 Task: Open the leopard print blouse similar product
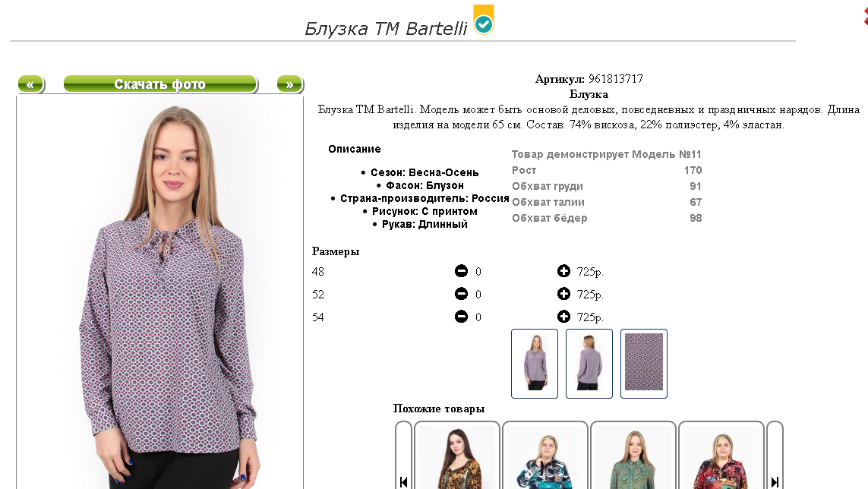(x=457, y=456)
